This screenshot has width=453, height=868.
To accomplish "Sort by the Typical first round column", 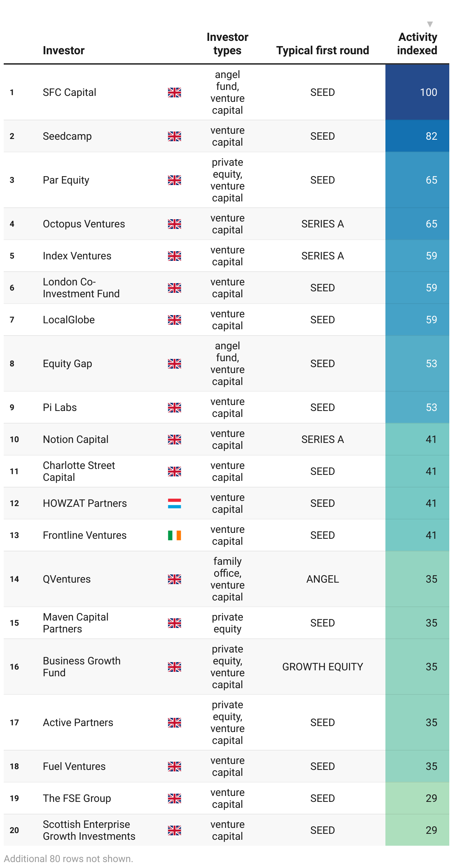I will point(322,51).
